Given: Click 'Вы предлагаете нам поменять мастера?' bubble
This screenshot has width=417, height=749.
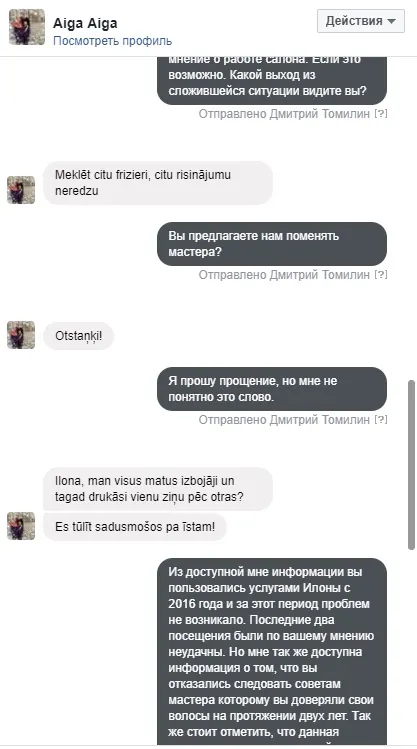Looking at the screenshot, I should tap(272, 244).
